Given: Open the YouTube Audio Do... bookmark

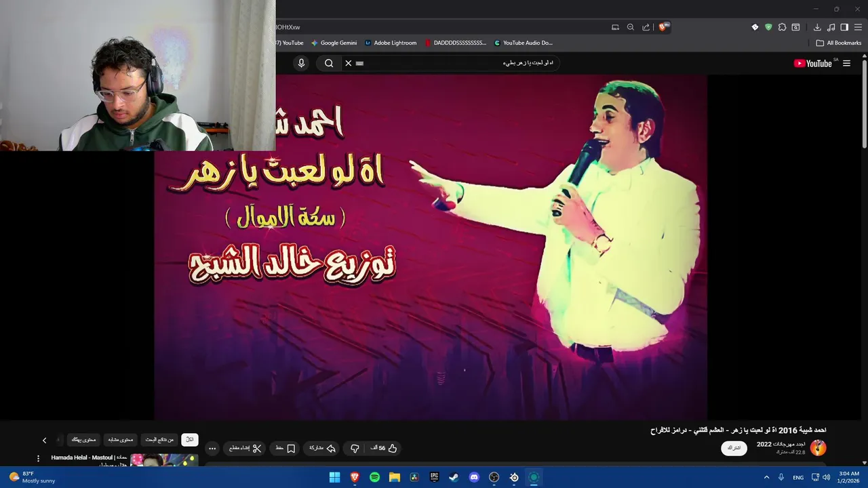Looking at the screenshot, I should pos(524,43).
